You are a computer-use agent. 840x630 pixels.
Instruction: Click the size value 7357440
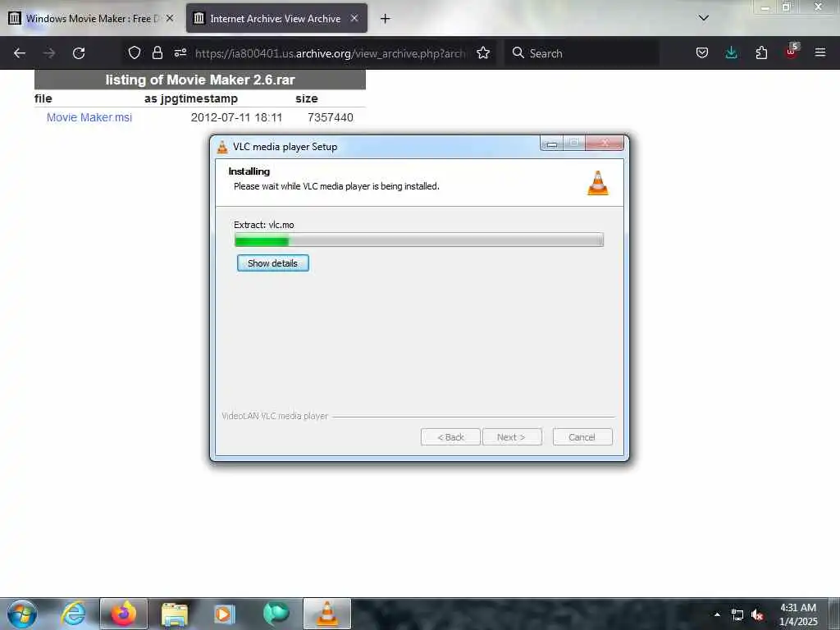coord(330,117)
